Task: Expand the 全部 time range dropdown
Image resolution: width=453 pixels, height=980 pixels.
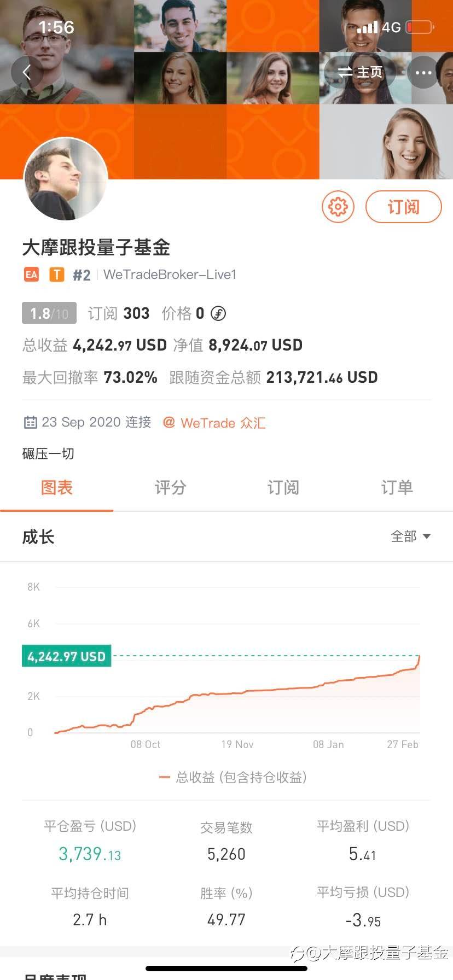Action: click(410, 536)
